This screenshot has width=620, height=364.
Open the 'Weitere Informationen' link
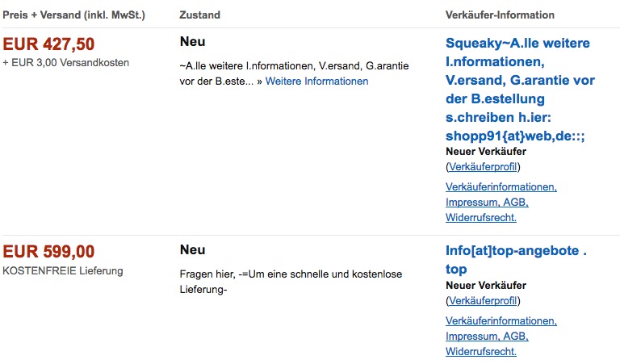[316, 81]
